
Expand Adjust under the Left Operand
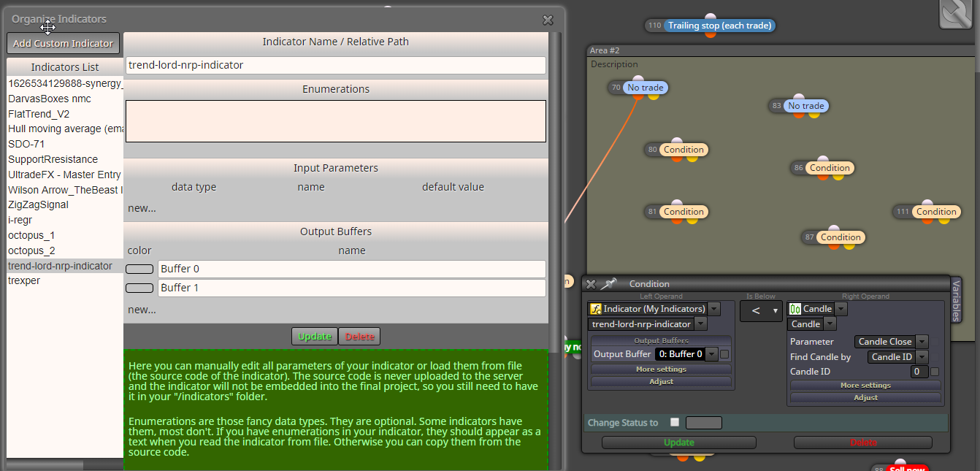661,381
